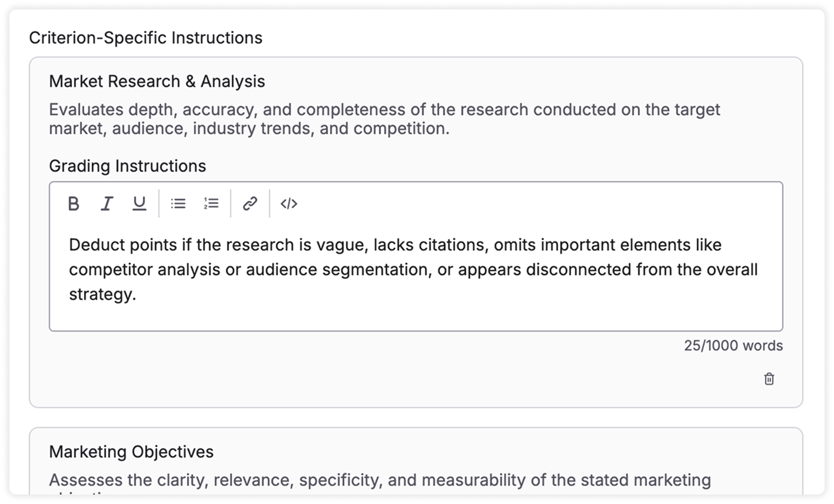Insert a code block
This screenshot has height=504, width=834.
(x=288, y=203)
